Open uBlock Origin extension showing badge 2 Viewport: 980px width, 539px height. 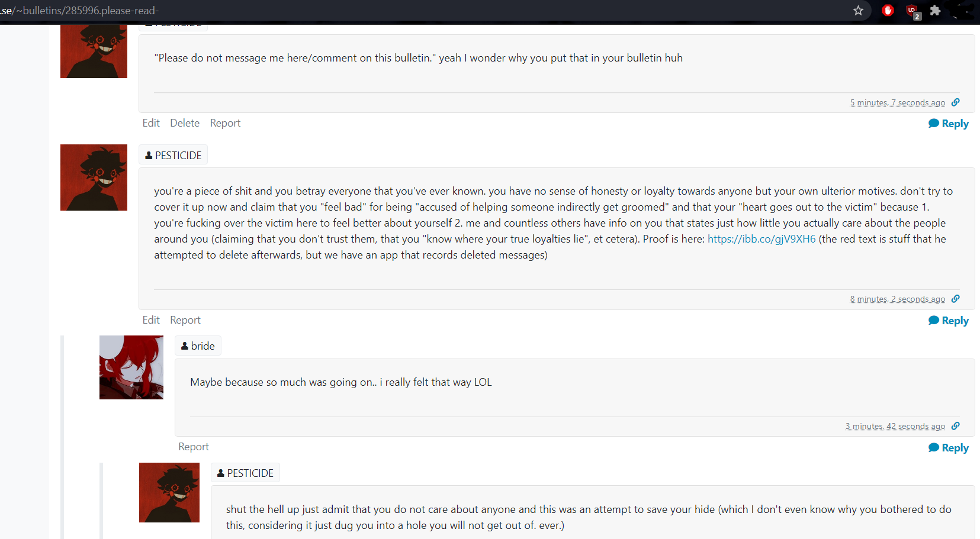coord(912,11)
